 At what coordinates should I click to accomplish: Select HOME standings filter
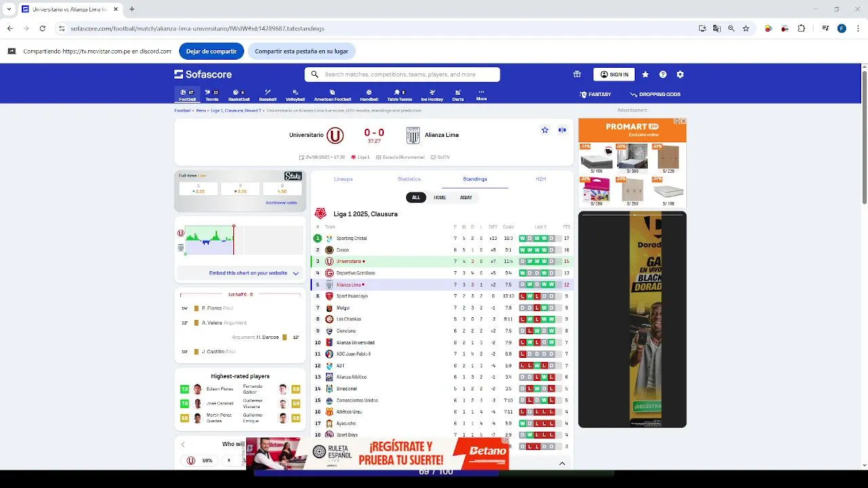coord(440,197)
